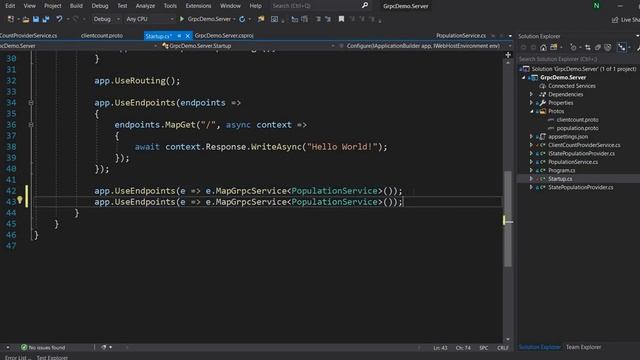
Task: Click the No issues found indicator
Action: point(43,348)
